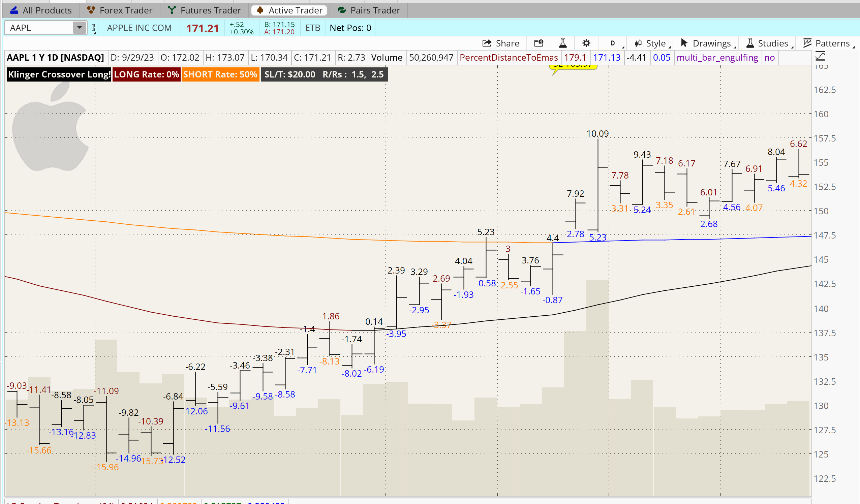Click the Klinger Crossover Long! label
The width and height of the screenshot is (860, 504).
pyautogui.click(x=59, y=74)
